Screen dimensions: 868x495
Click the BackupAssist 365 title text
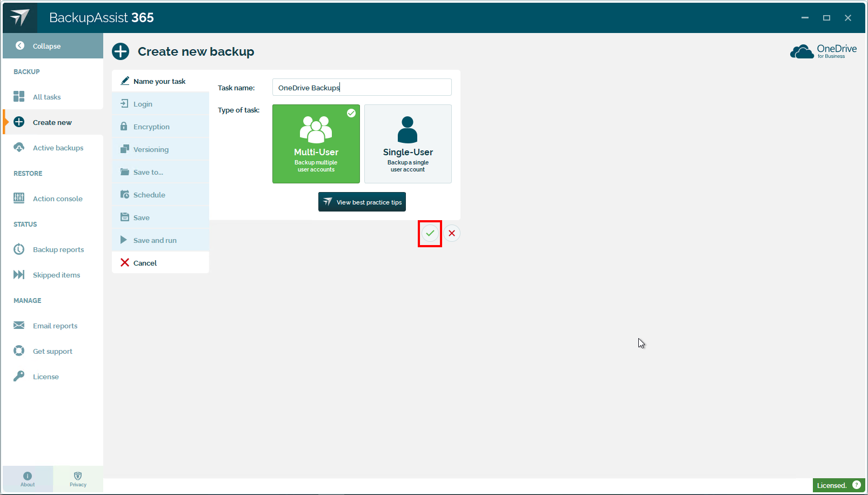tap(102, 17)
